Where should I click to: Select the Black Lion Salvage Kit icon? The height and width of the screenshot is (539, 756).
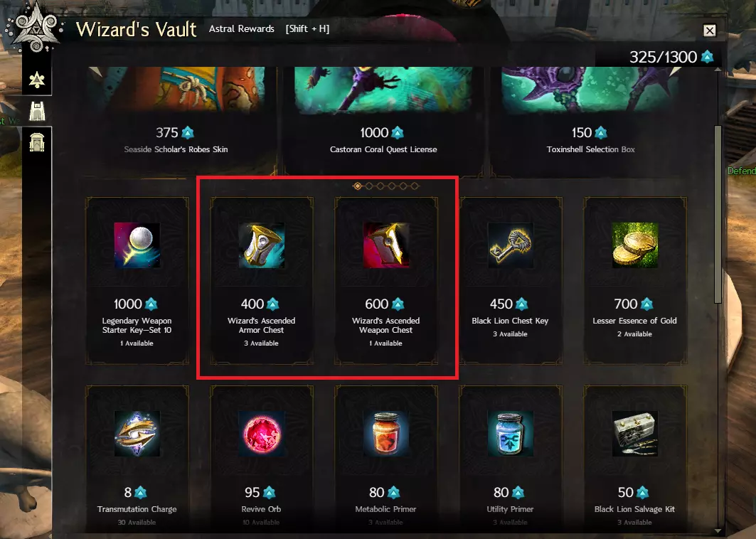click(635, 434)
